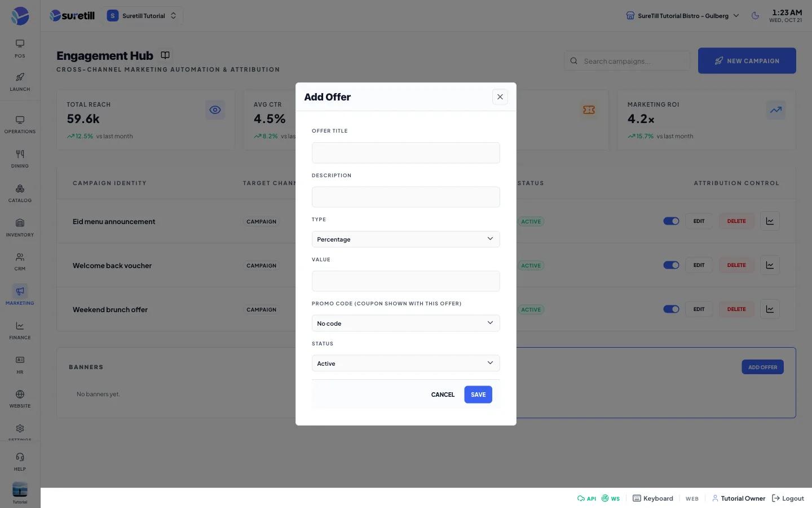812x508 pixels.
Task: Focus the Description input field
Action: (x=406, y=197)
